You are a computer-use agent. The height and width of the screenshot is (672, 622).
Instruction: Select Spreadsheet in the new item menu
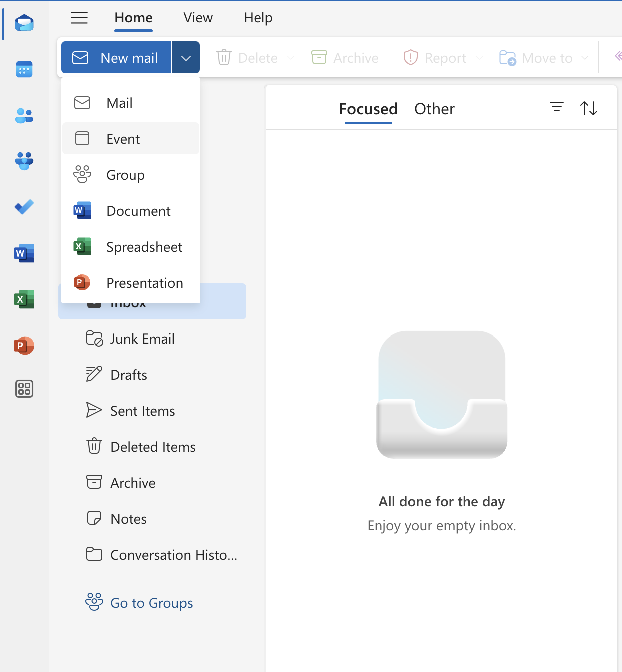(144, 247)
